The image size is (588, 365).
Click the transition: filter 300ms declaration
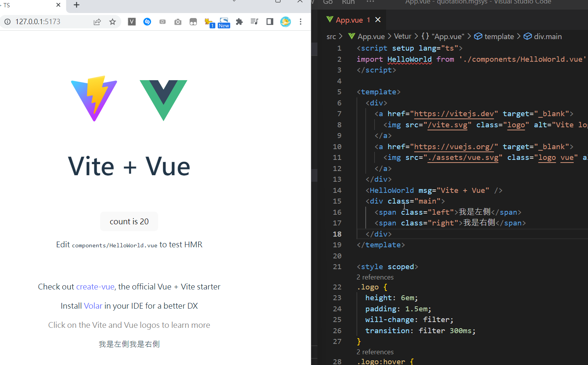pos(421,331)
